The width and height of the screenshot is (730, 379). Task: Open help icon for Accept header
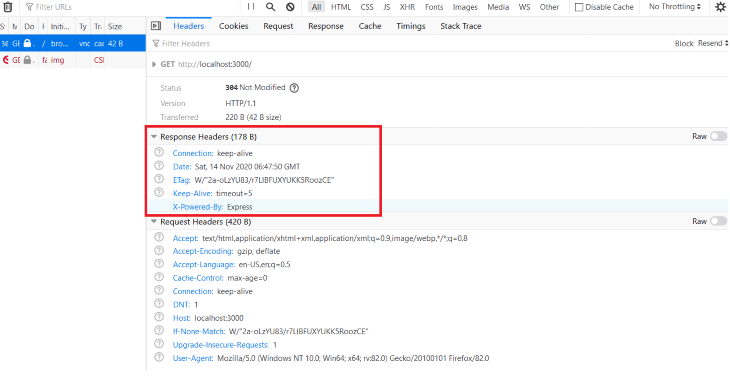tap(159, 237)
